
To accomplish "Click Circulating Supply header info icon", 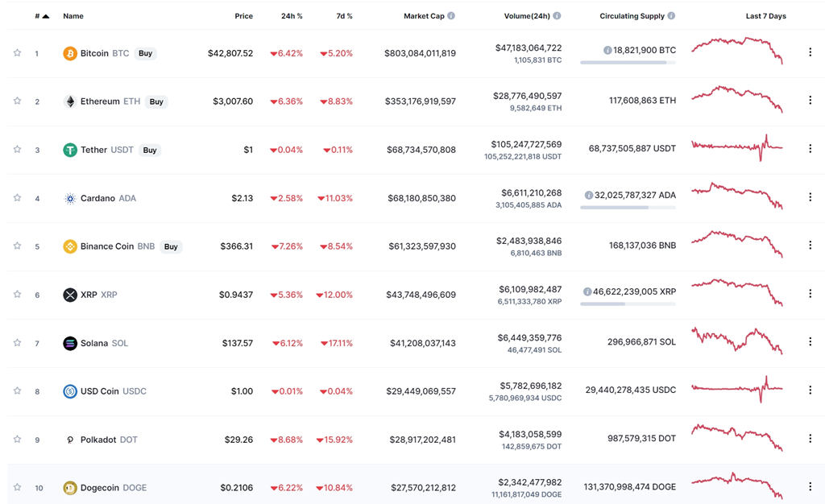I will pos(671,16).
